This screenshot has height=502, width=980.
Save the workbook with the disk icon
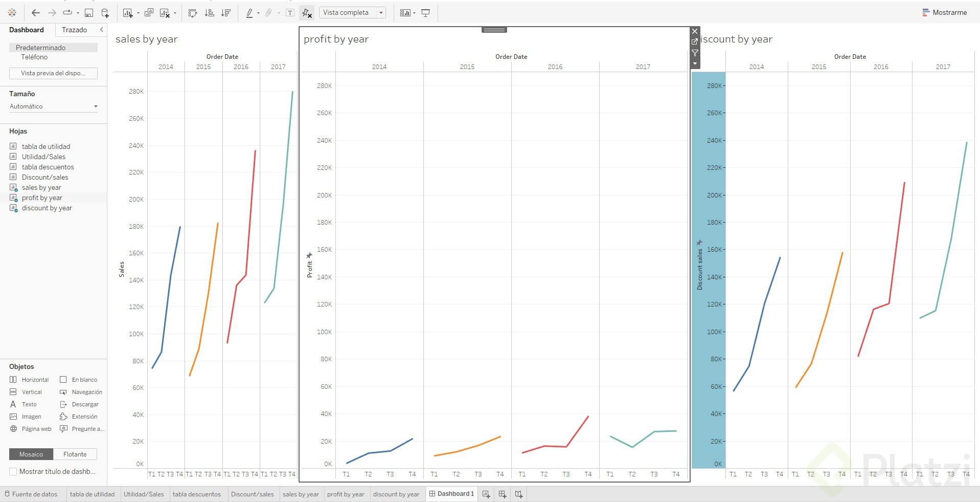[x=88, y=13]
